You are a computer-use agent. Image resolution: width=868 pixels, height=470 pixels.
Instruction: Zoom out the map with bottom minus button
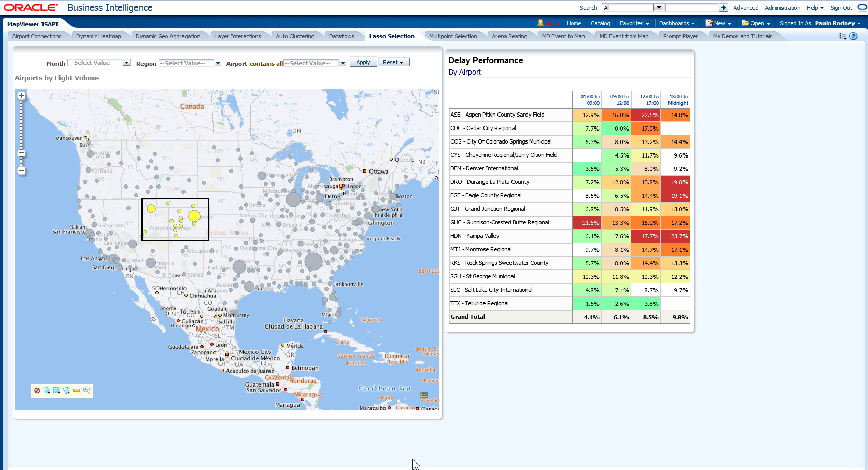pyautogui.click(x=21, y=170)
